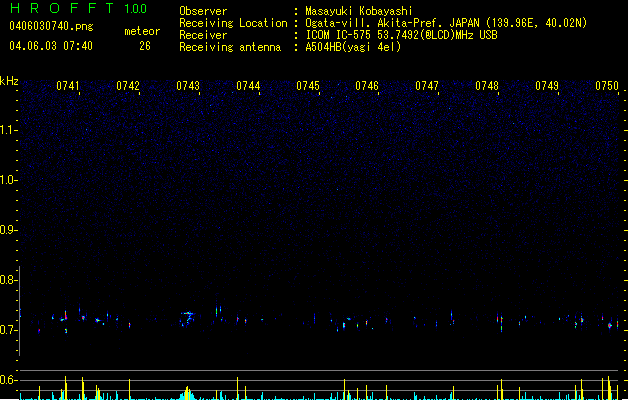Image resolution: width=629 pixels, height=400 pixels.
Task: Click the 0746 time marker
Action: point(367,86)
